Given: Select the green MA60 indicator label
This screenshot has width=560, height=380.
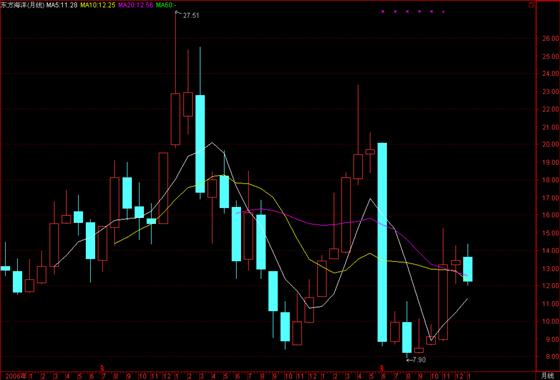Looking at the screenshot, I should [x=166, y=5].
